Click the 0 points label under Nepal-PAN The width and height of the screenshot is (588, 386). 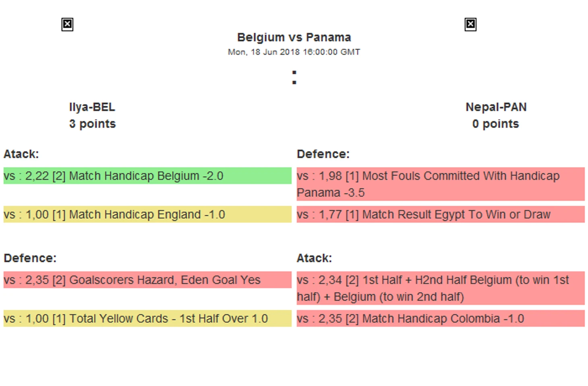(496, 124)
